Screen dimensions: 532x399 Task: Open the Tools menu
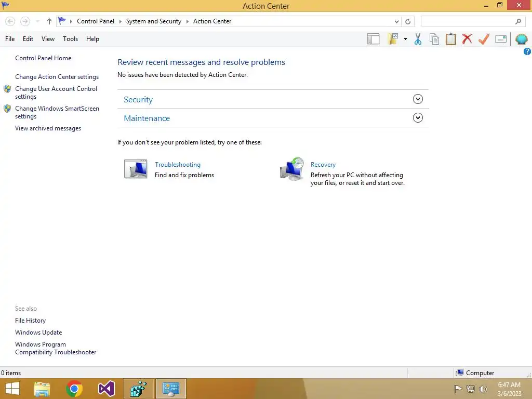70,39
